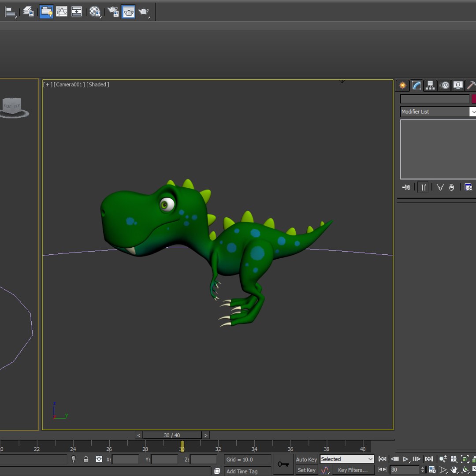Image resolution: width=476 pixels, height=476 pixels.
Task: Go to Next Frame
Action: coord(416,459)
